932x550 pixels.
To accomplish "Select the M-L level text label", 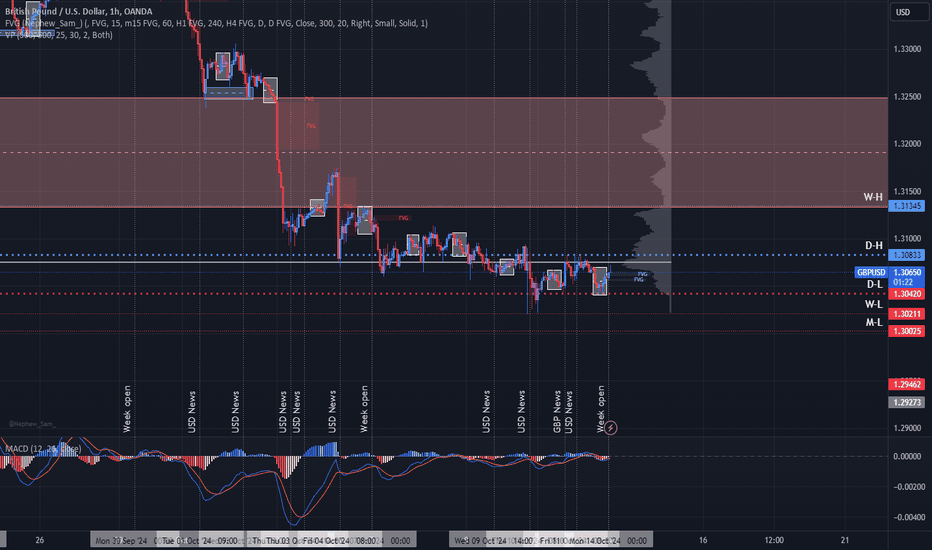I will [x=874, y=322].
